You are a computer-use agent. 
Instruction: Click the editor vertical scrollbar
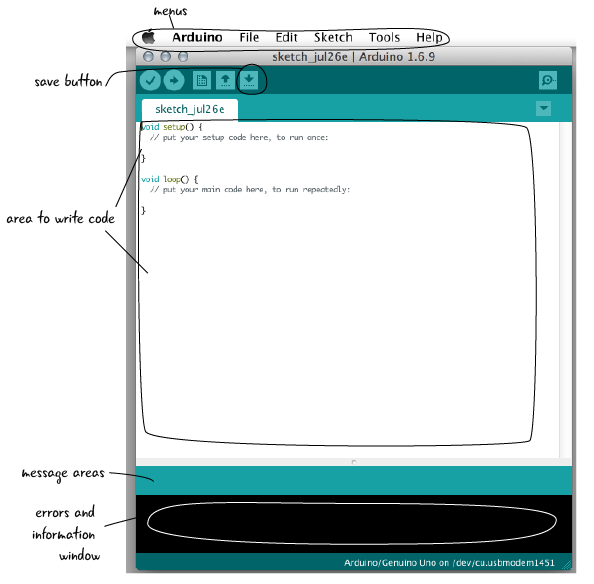[x=566, y=290]
